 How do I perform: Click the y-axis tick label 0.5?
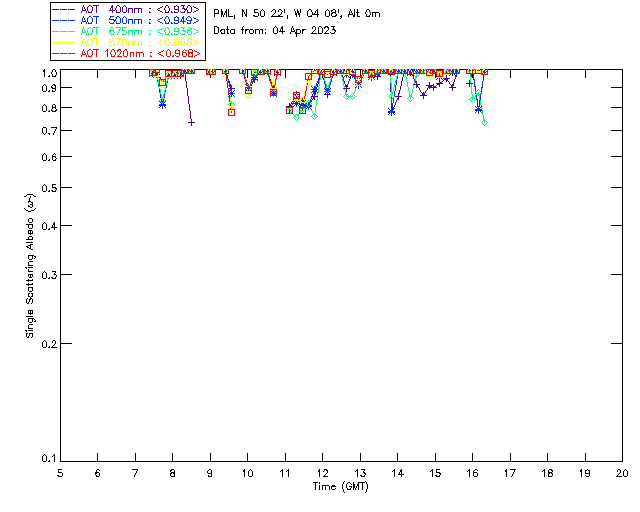coord(46,188)
